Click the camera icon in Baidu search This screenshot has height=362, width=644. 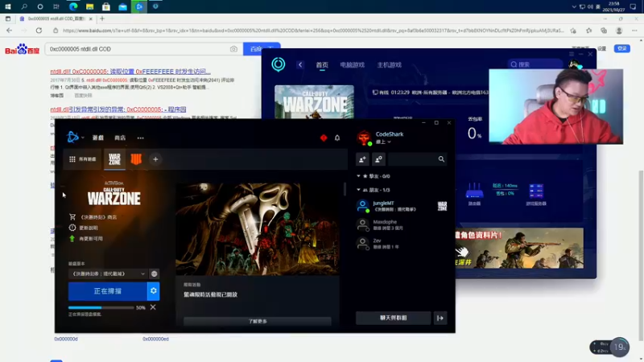[x=233, y=49]
